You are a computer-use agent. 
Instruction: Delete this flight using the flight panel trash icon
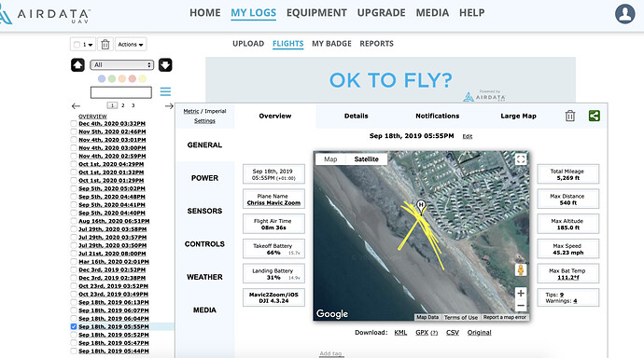click(x=570, y=116)
